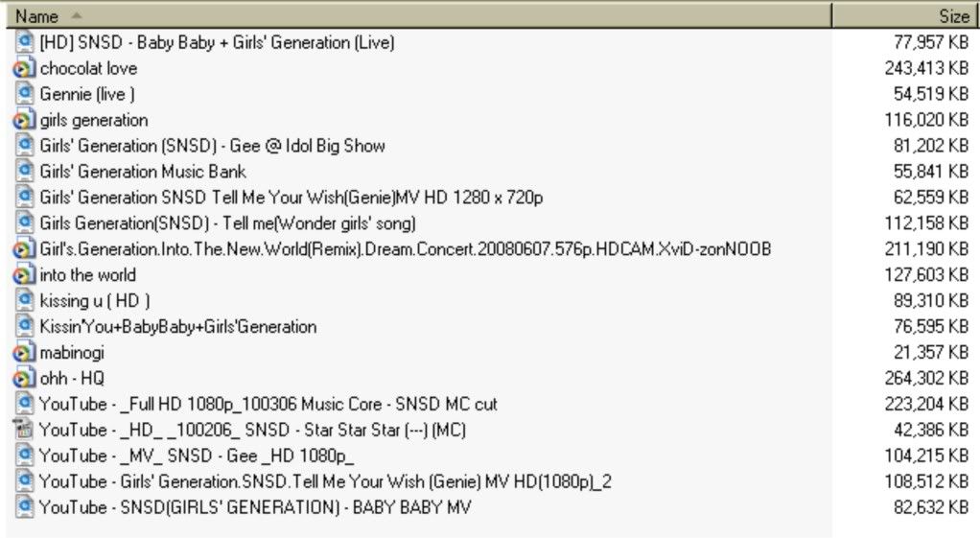Select the file named 'into the world'
The width and height of the screenshot is (980, 538).
tap(87, 275)
